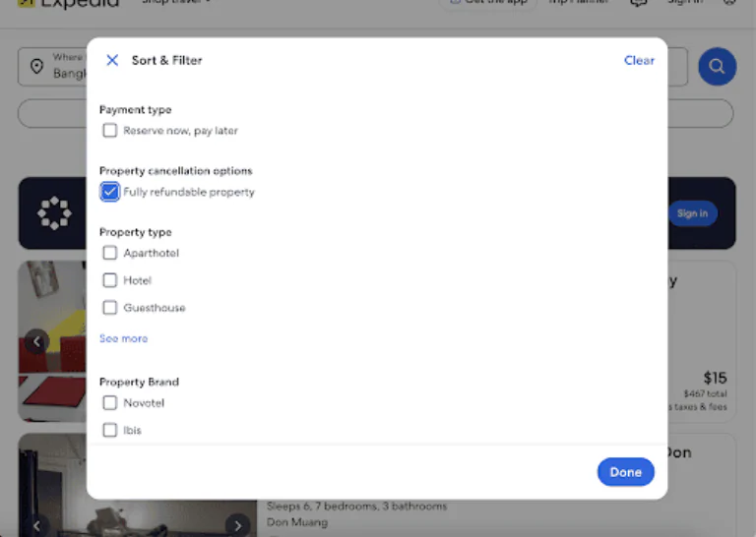Show previous photo on first listing
Screen dimensions: 756x537
pyautogui.click(x=37, y=341)
